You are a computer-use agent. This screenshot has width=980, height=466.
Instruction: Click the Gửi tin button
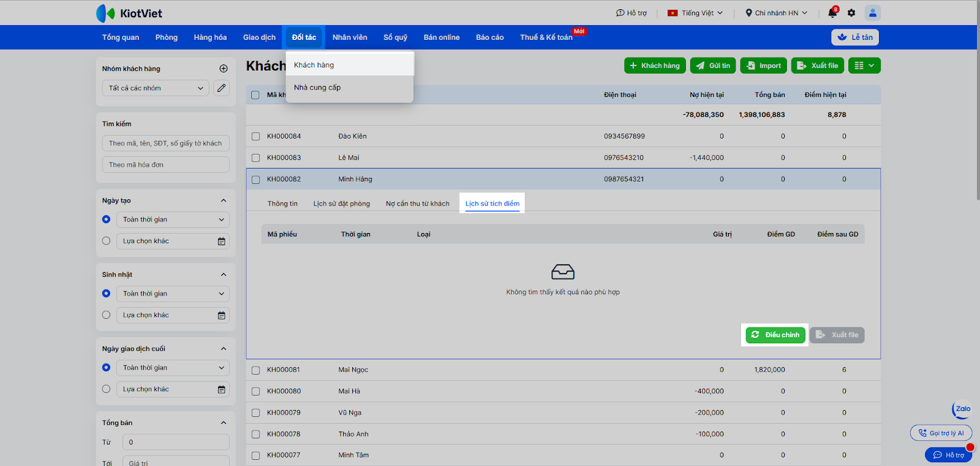pyautogui.click(x=714, y=66)
